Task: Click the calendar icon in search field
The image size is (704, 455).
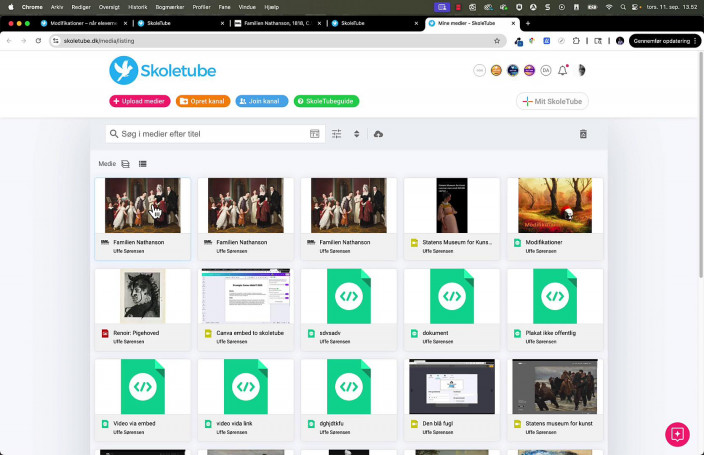Action: point(314,134)
